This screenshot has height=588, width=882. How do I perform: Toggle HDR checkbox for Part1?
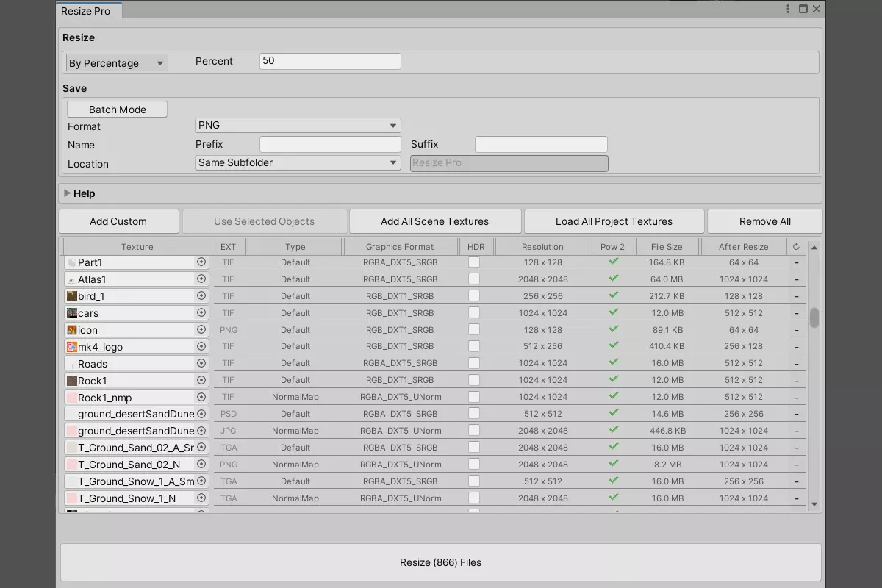tap(474, 262)
